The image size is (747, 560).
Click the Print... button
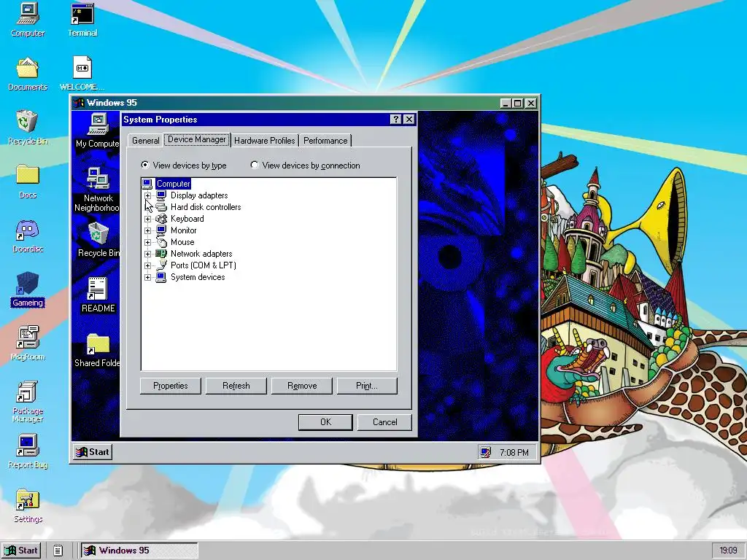tap(367, 386)
